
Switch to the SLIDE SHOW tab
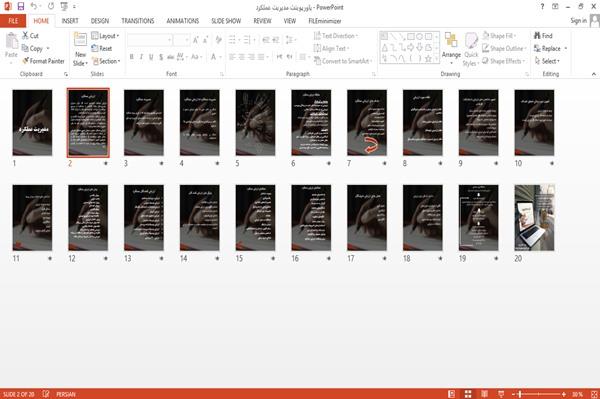[x=226, y=21]
